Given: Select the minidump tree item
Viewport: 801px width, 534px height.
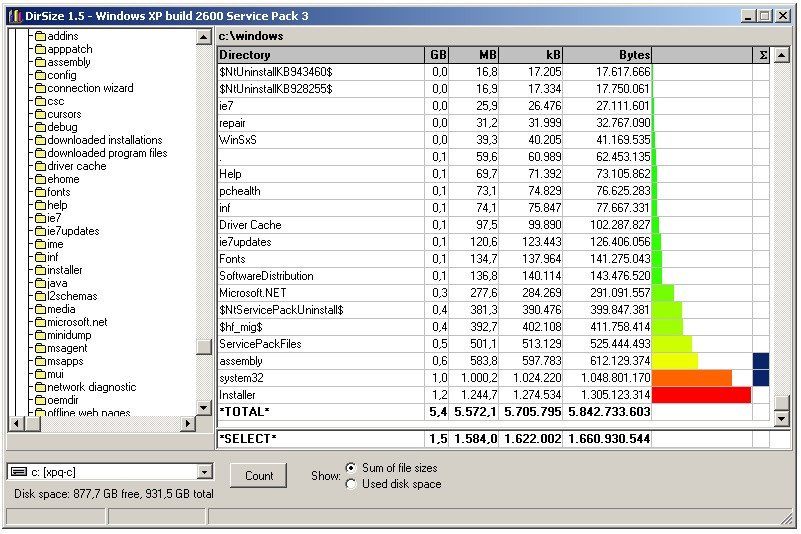Looking at the screenshot, I should 69,335.
